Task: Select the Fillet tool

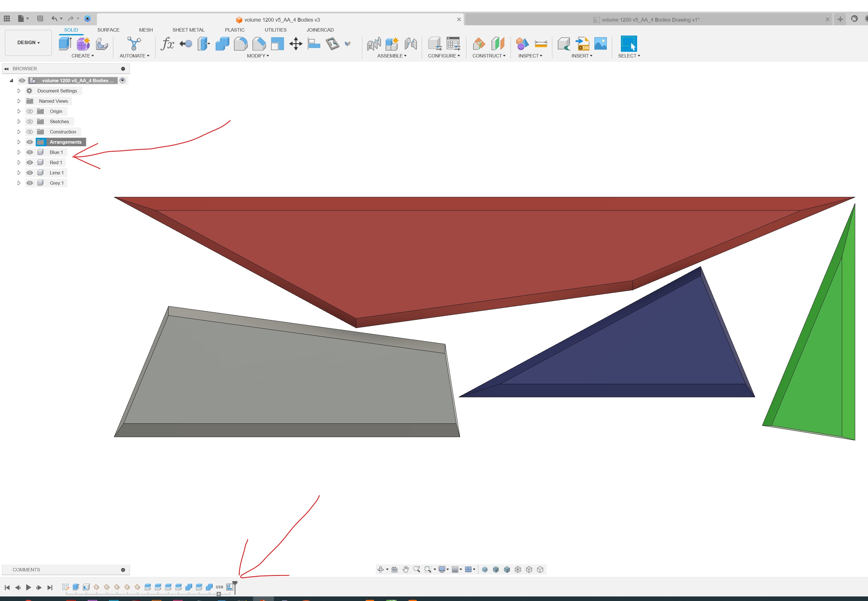Action: pos(241,44)
